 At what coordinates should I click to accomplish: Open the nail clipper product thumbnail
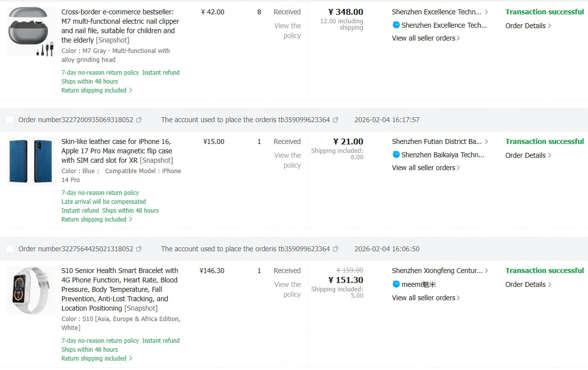pyautogui.click(x=31, y=32)
